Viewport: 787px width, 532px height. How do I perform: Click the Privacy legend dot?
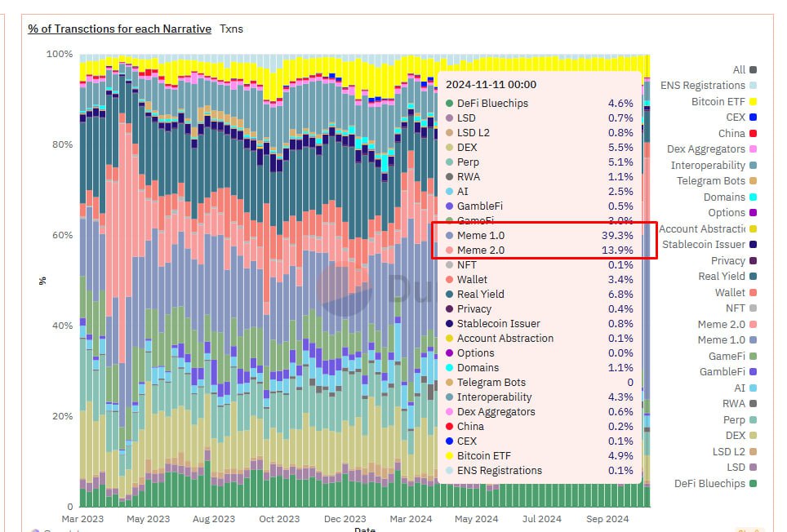(753, 261)
